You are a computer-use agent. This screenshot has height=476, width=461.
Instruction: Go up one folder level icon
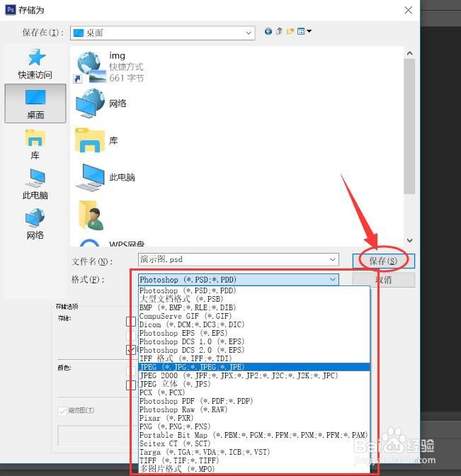[279, 31]
